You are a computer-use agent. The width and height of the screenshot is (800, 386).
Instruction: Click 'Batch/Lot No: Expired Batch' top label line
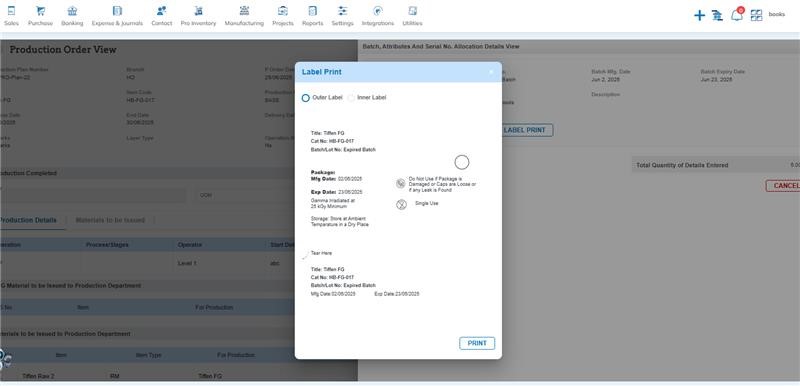click(x=343, y=150)
